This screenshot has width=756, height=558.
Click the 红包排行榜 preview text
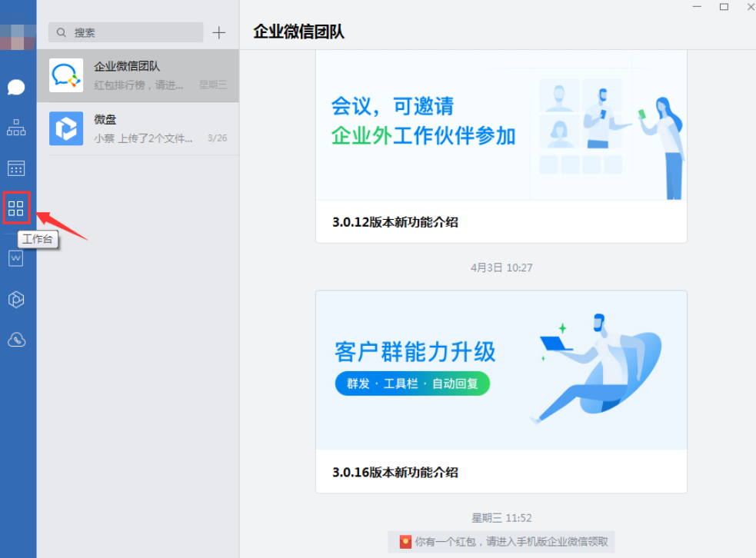tap(138, 85)
